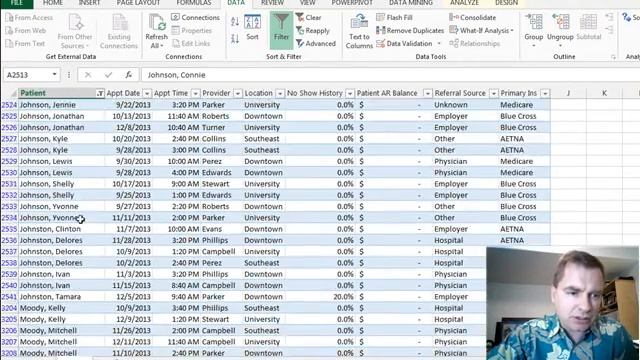Click the Refresh All icon
The width and height of the screenshot is (640, 360).
point(157,31)
